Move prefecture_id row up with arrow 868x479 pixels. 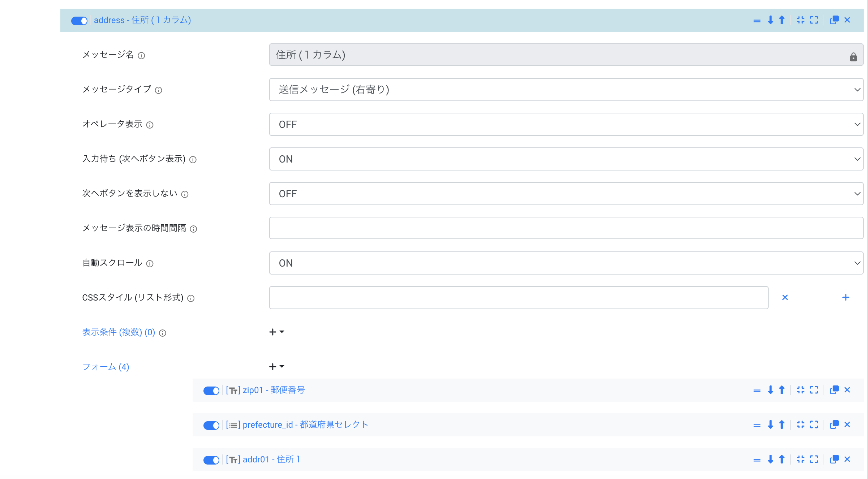pos(782,425)
